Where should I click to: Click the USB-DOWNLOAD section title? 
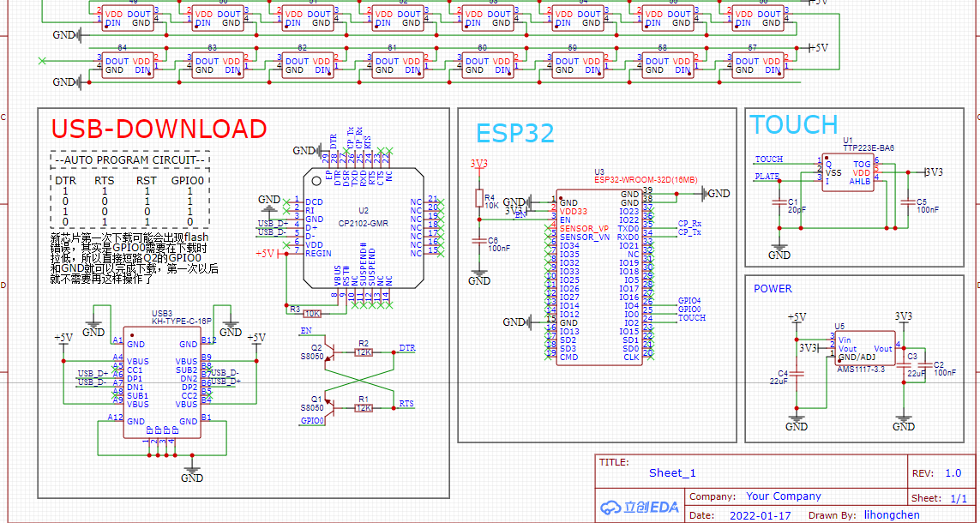[x=159, y=128]
